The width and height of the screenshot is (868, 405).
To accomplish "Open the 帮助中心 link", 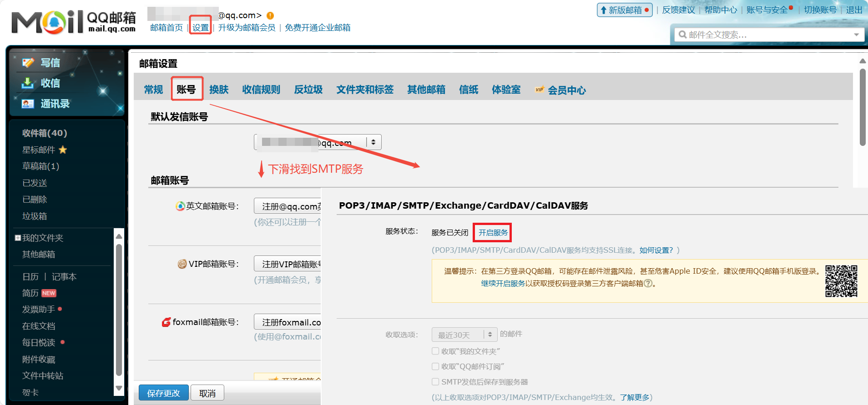I will point(721,10).
